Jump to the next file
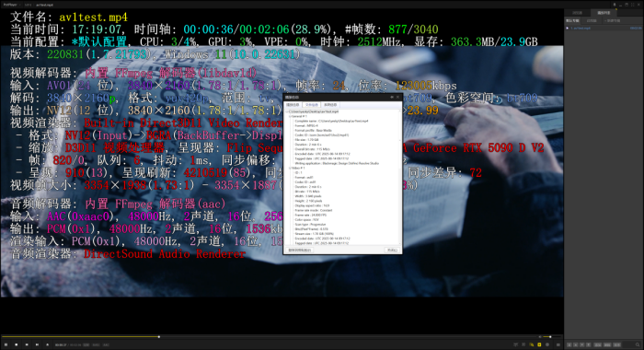Viewport: 644px width, 350px height. pos(37,344)
